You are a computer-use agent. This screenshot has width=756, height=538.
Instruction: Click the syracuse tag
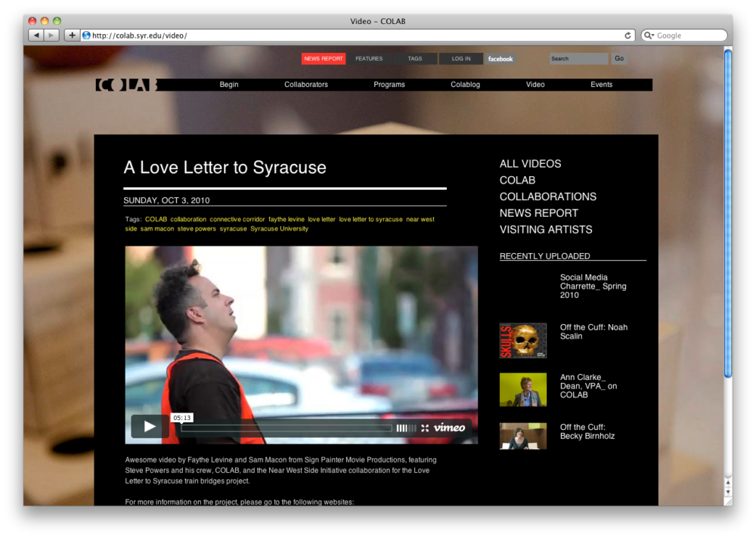tap(234, 229)
